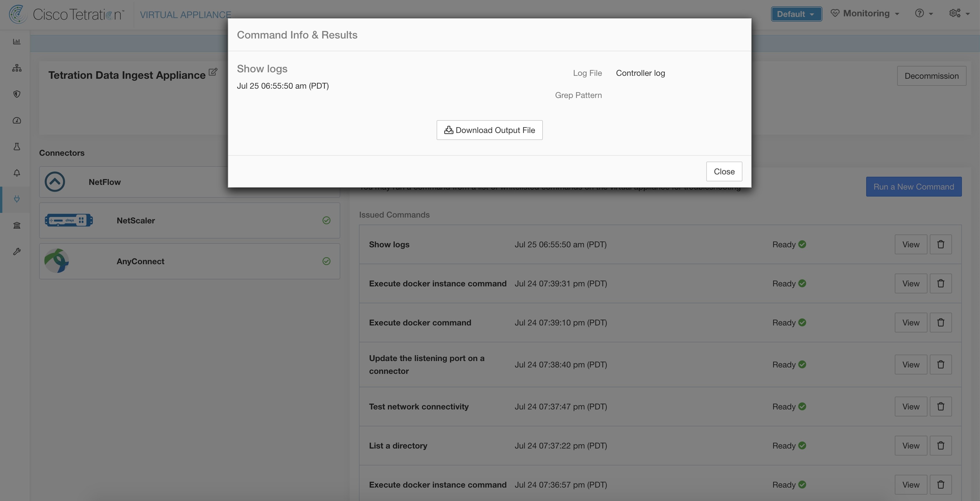Open the hierarchy scopes sidebar icon
This screenshot has width=980, height=501.
point(17,68)
